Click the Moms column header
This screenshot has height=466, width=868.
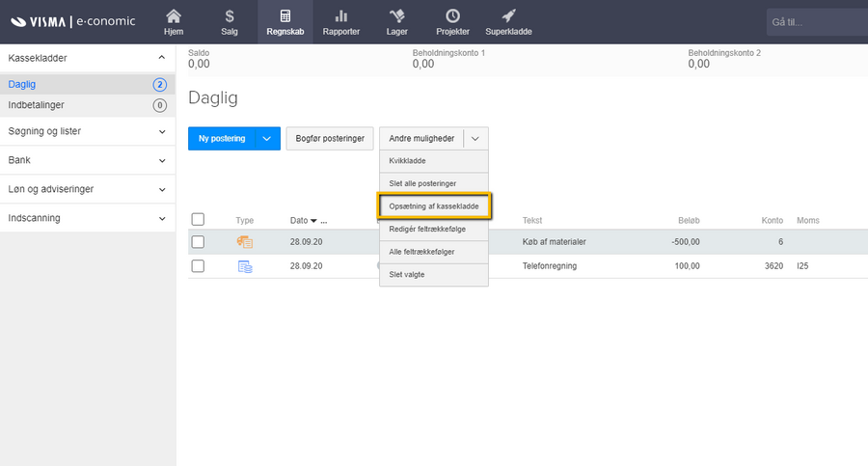coord(807,221)
